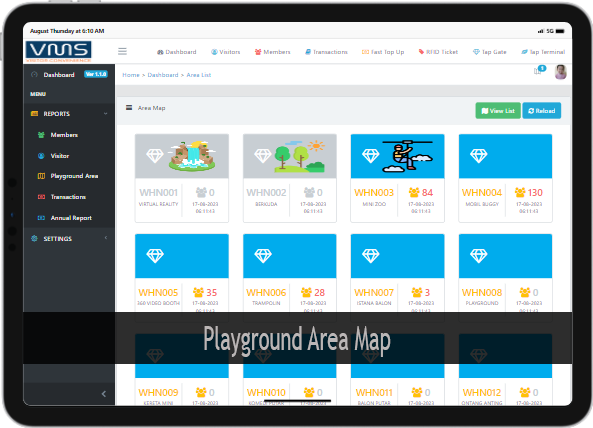Open Visitors in top navigation
This screenshot has height=428, width=593.
[225, 52]
